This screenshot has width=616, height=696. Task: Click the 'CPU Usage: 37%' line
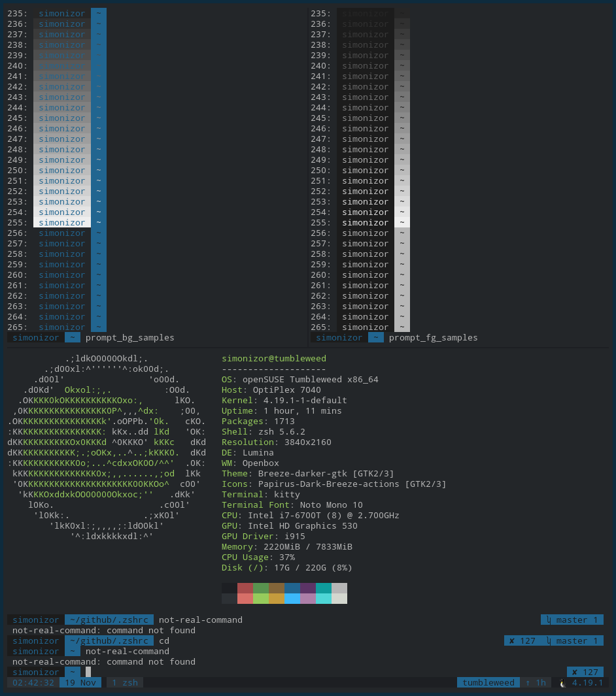pos(258,557)
